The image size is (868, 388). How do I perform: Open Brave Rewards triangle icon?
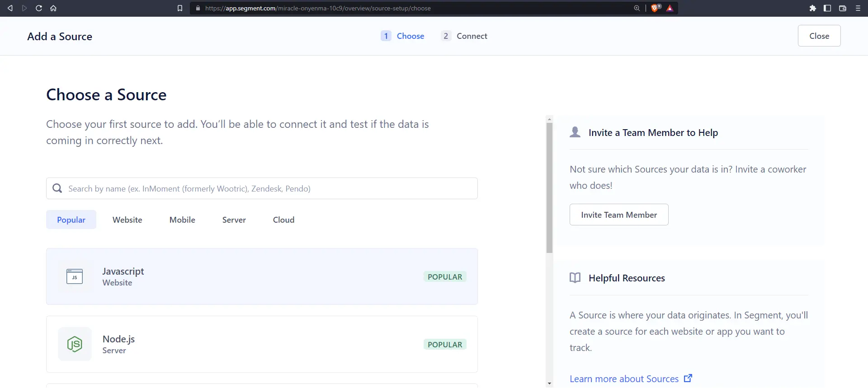pos(670,8)
